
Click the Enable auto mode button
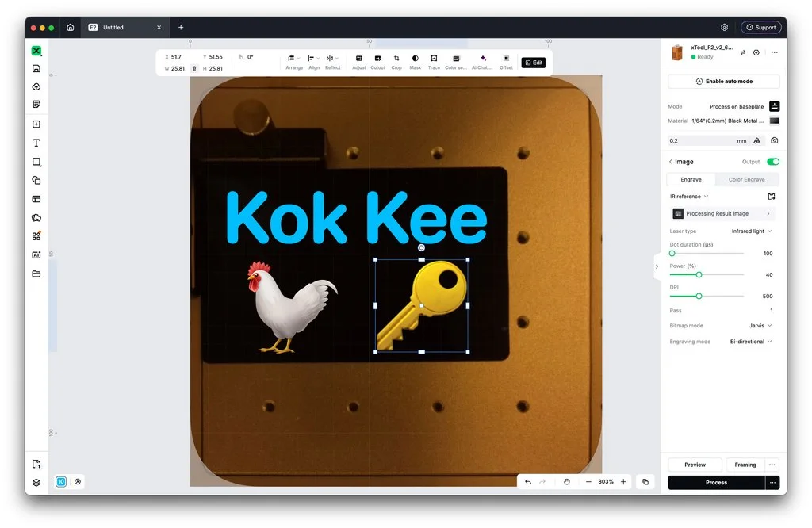(723, 82)
